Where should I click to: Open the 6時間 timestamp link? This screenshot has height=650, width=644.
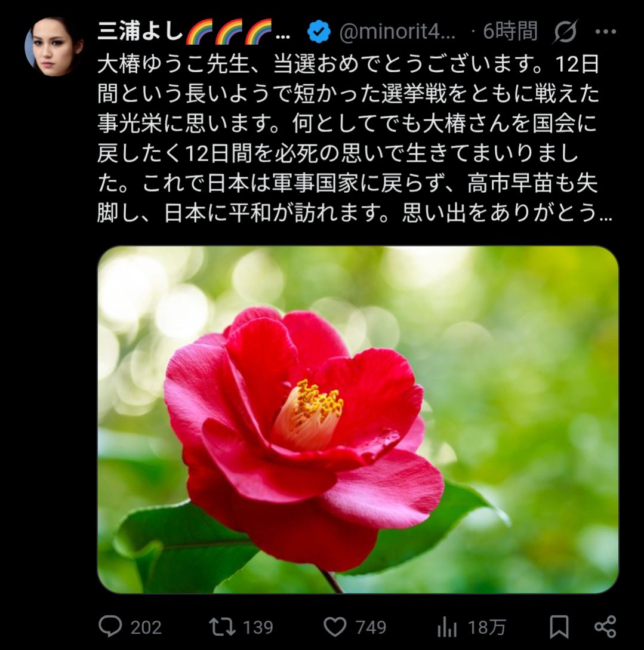(x=510, y=32)
